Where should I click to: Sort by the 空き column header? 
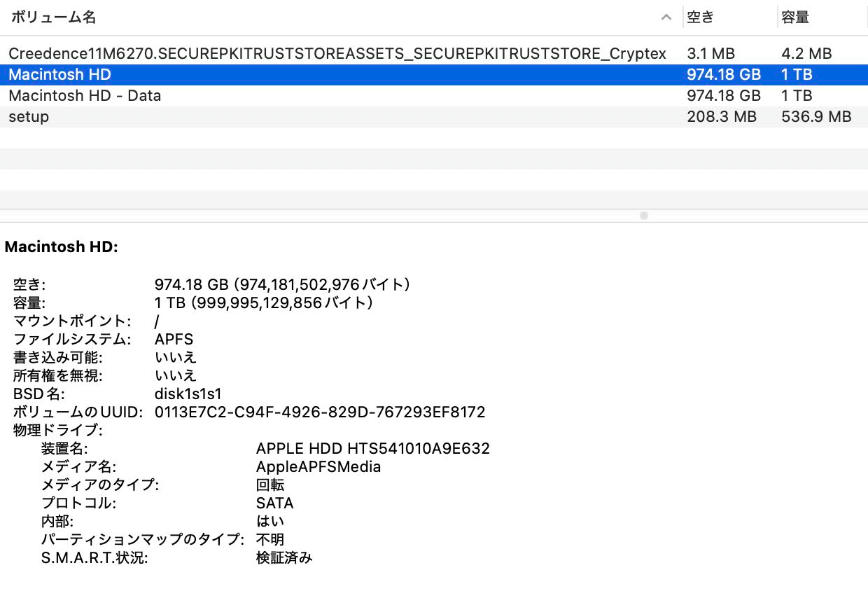700,18
